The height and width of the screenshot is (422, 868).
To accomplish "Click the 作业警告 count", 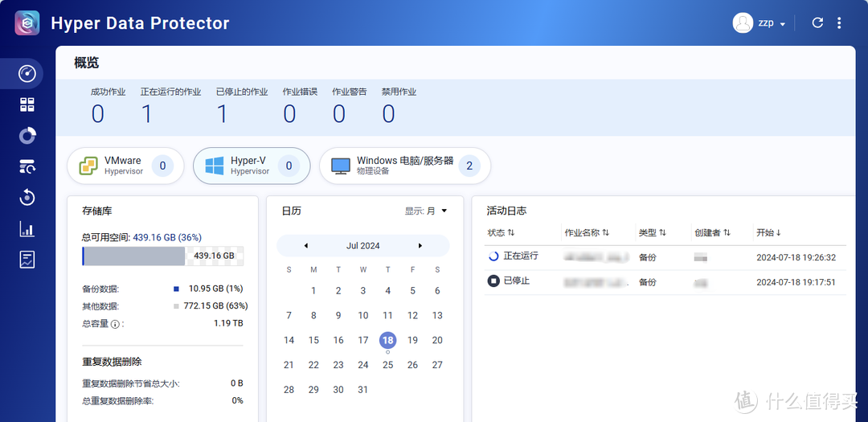I will [x=339, y=114].
